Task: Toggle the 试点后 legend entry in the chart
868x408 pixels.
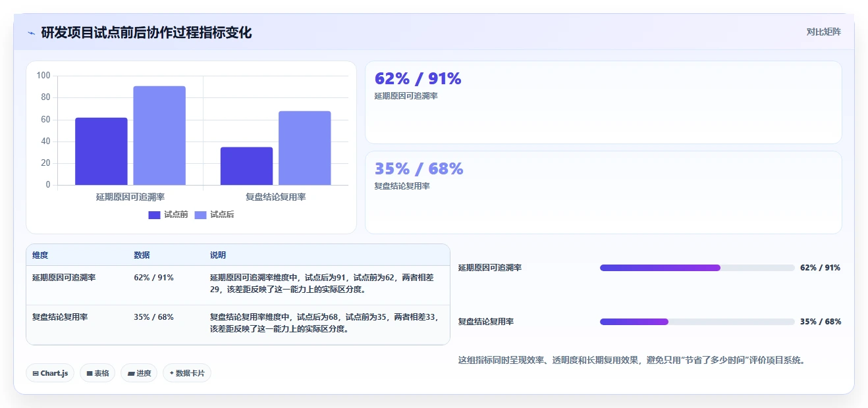Action: pos(214,215)
